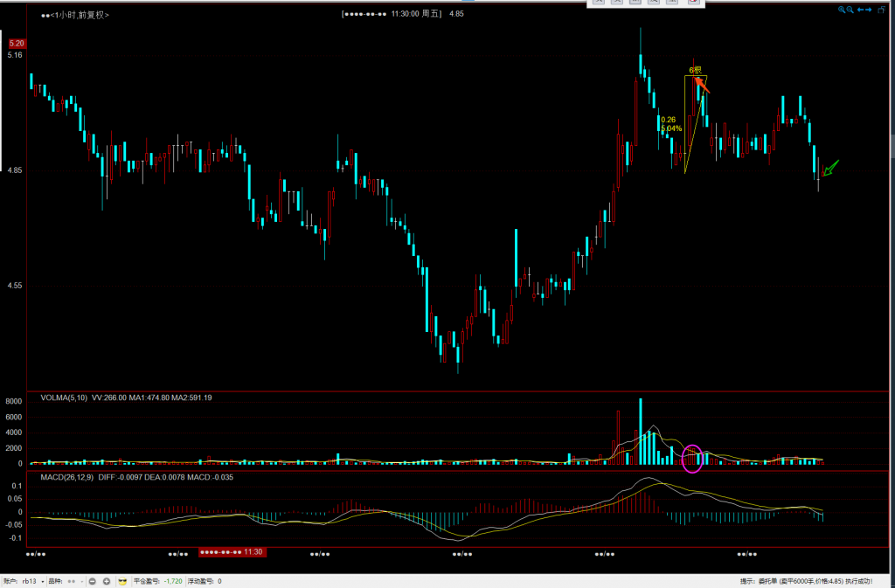Click the red highlighted 11:30 time marker
The height and width of the screenshot is (588, 895).
(x=232, y=552)
